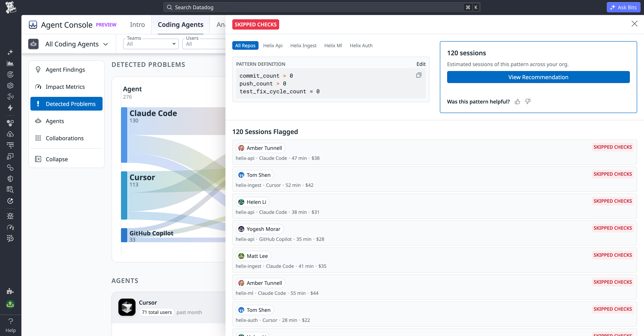This screenshot has width=644, height=336.
Task: Click the red SKIPPED CHECKS header badge
Action: point(256,25)
